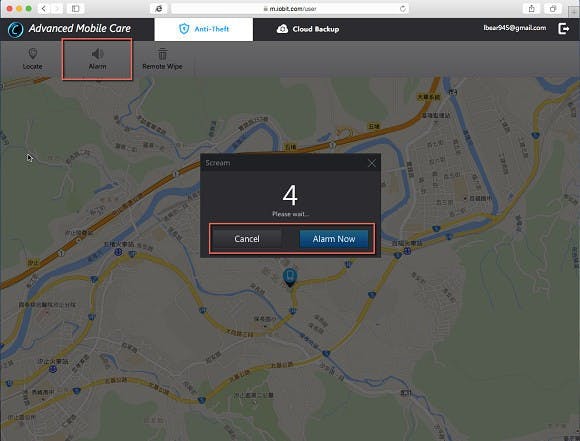580x441 pixels.
Task: Open the Remote Wipe trash tool
Action: point(162,59)
